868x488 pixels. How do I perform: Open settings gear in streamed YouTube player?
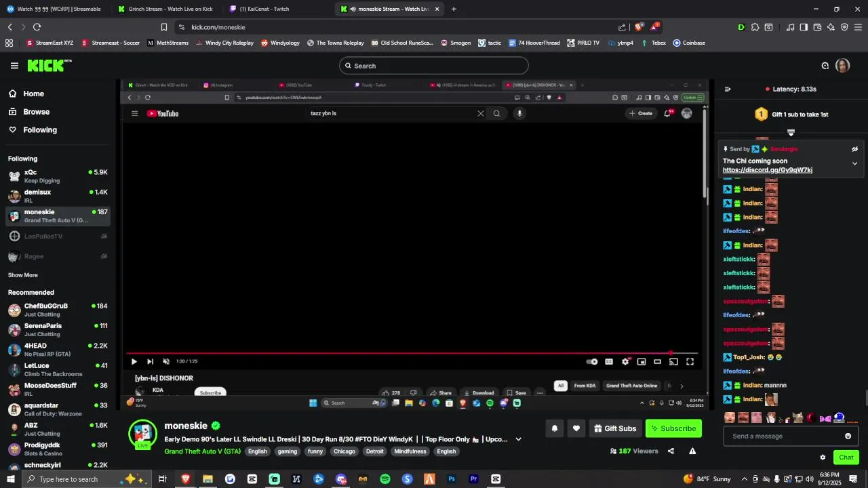625,362
